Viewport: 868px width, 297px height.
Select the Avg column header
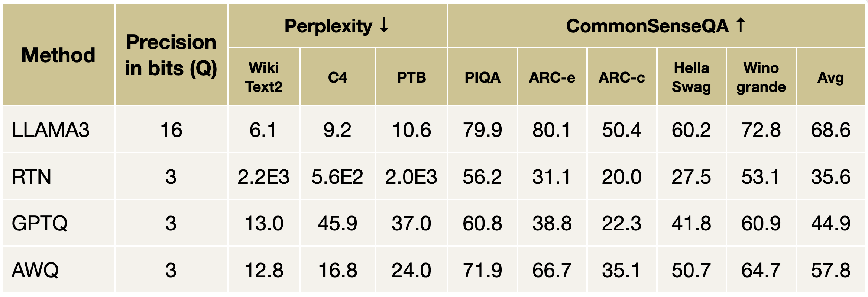pos(831,77)
